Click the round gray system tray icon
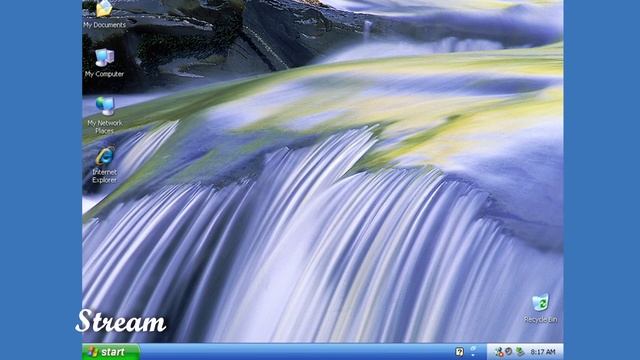 [509, 351]
